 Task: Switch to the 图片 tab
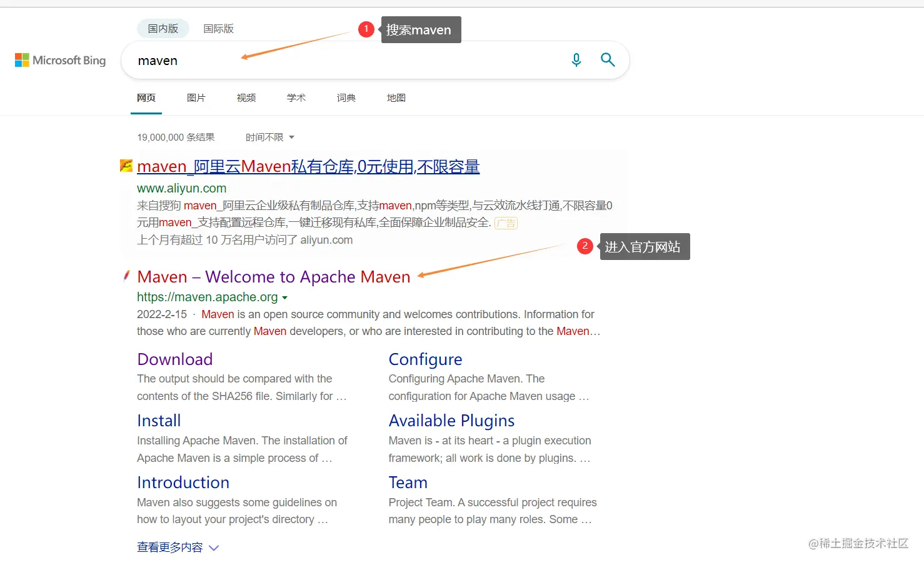pyautogui.click(x=196, y=98)
